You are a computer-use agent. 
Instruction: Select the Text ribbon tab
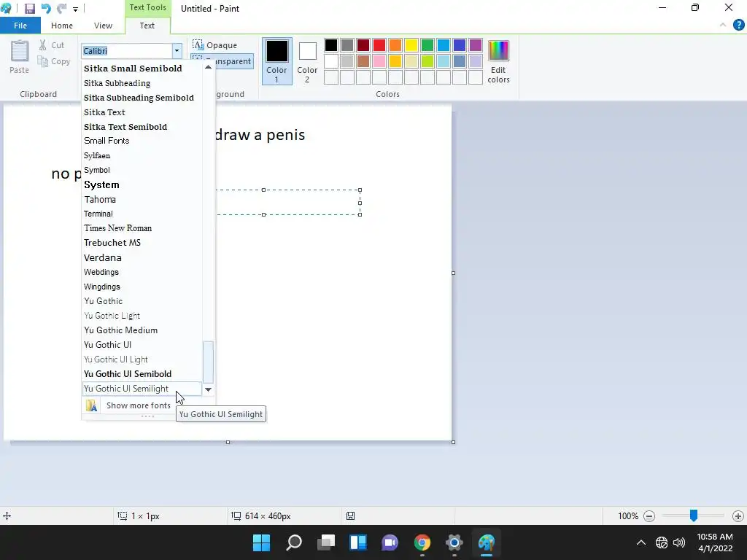147,26
